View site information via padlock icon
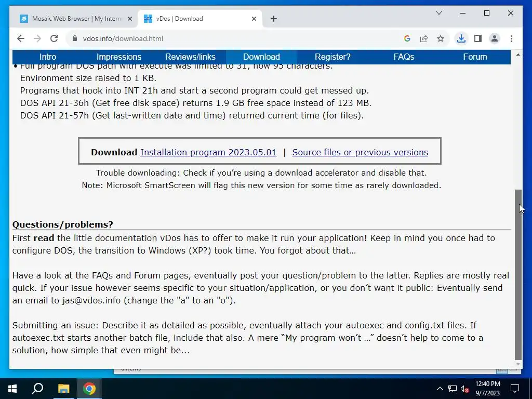532x399 pixels. (75, 38)
